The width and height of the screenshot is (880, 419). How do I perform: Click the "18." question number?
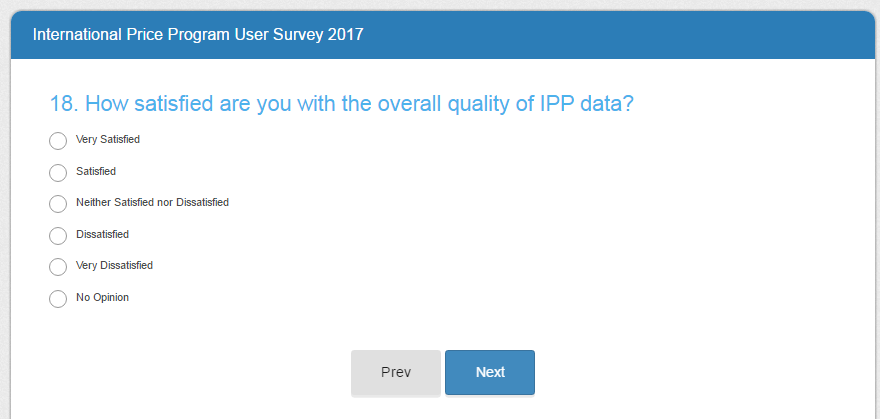[x=64, y=104]
